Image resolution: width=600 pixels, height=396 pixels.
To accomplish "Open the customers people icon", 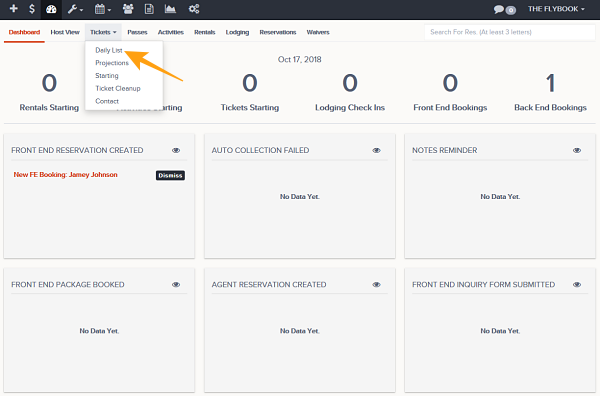I will pos(128,9).
